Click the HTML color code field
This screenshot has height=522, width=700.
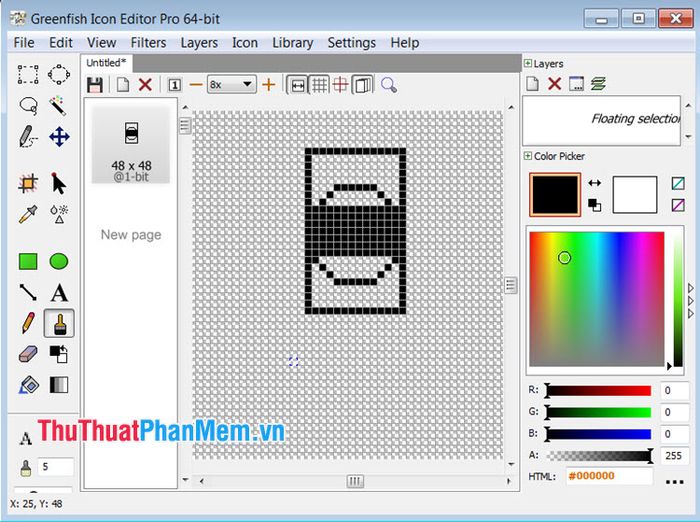tap(609, 476)
